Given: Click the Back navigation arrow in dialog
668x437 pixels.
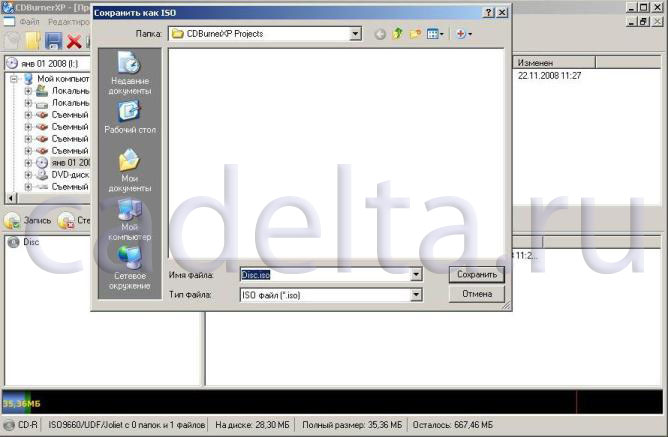Looking at the screenshot, I should click(380, 34).
